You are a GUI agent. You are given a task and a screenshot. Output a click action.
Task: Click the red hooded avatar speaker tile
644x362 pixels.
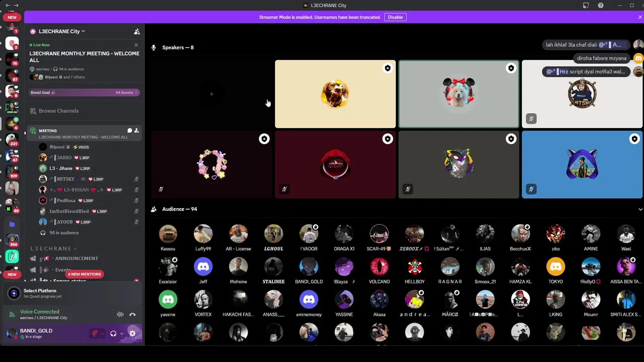(x=335, y=164)
